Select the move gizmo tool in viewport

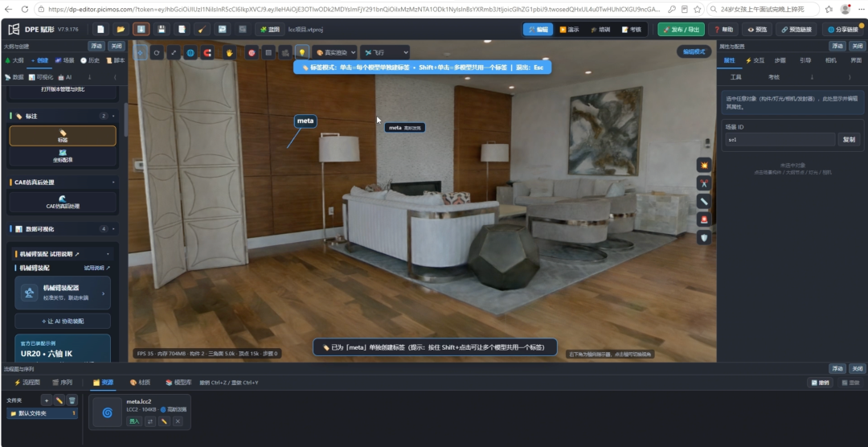click(x=141, y=52)
